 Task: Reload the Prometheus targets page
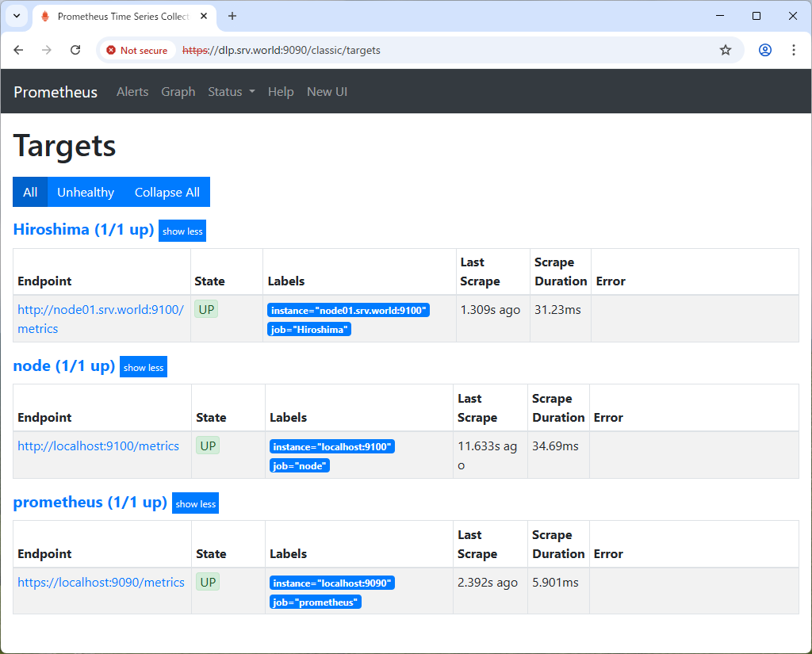click(75, 50)
